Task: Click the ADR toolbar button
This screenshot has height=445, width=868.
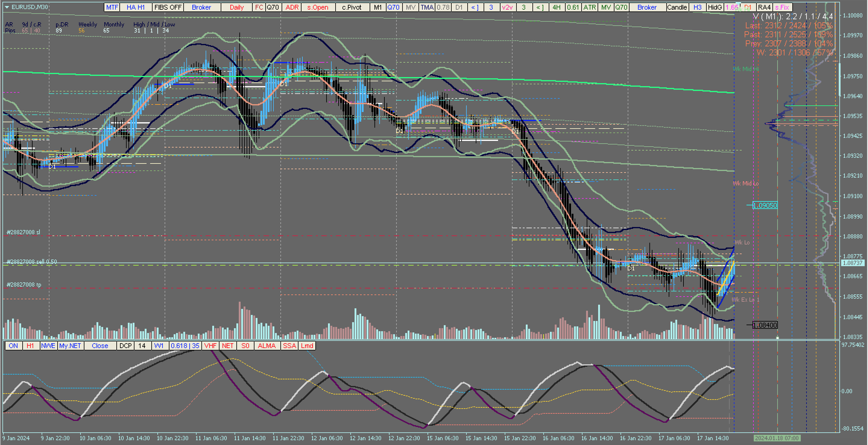Action: coord(292,8)
